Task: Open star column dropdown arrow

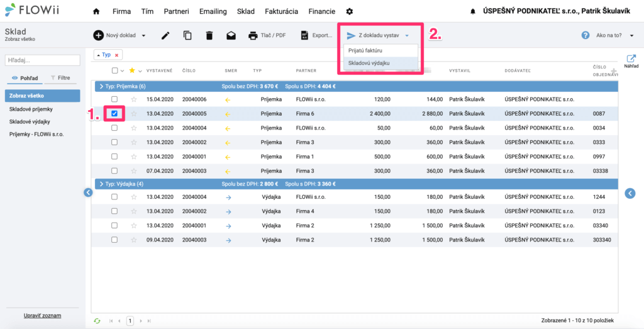Action: [x=140, y=71]
